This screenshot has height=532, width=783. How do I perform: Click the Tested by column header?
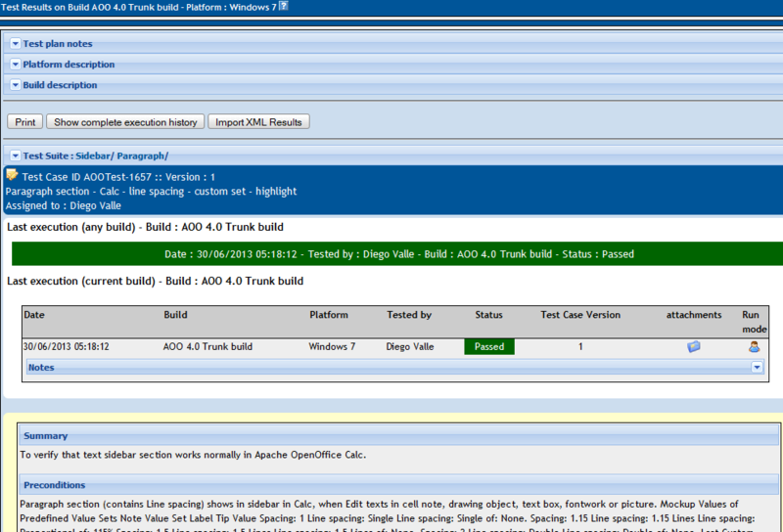(409, 315)
